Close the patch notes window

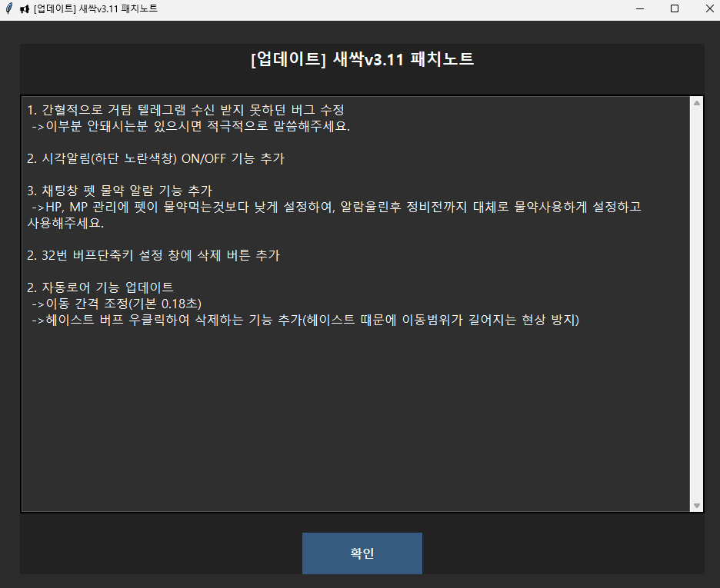pos(708,8)
